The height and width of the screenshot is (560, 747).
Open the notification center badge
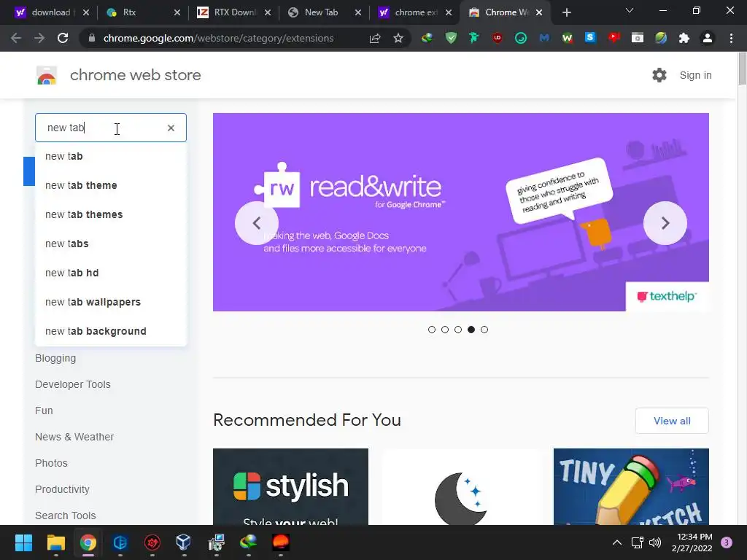(x=727, y=542)
